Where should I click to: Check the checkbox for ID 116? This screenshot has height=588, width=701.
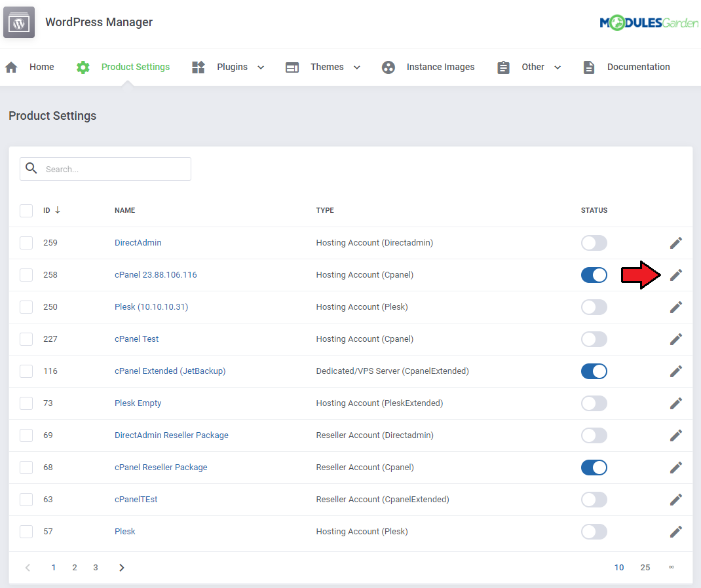26,371
